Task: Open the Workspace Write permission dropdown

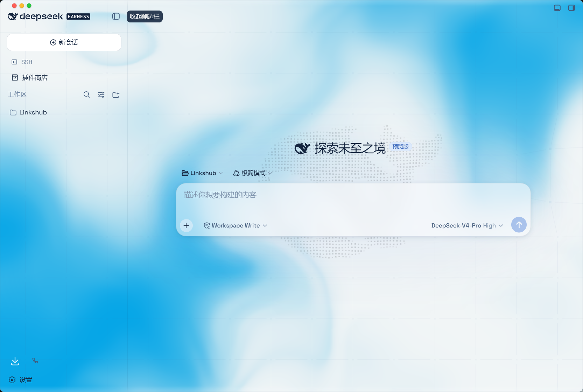Action: pos(236,225)
